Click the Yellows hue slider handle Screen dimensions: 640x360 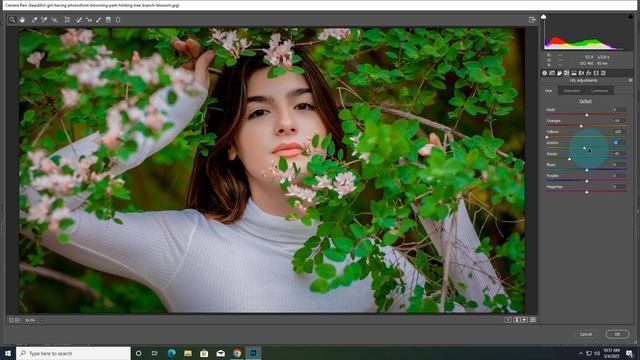pyautogui.click(x=547, y=137)
